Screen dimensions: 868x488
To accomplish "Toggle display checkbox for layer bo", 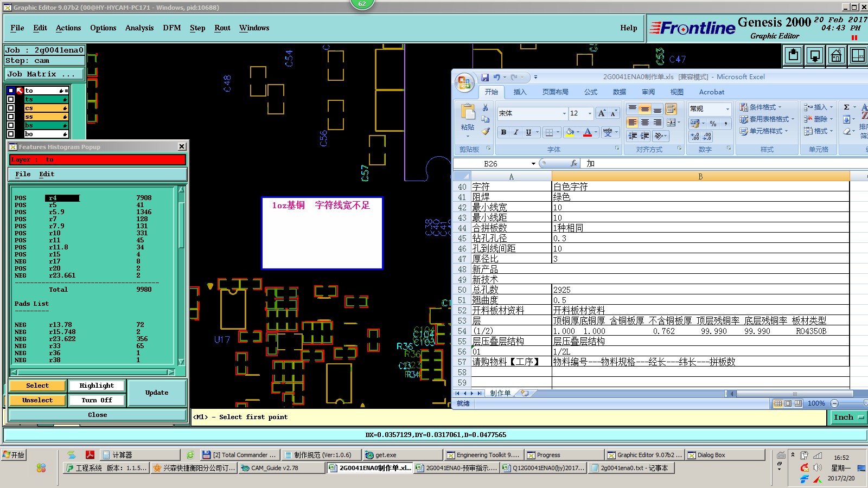I will click(x=10, y=134).
